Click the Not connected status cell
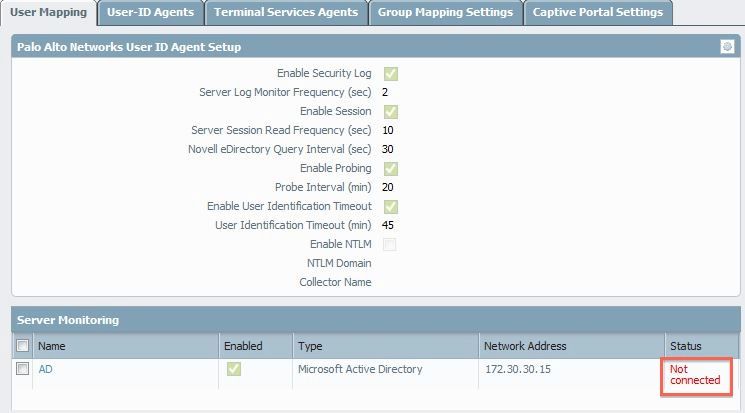Image resolution: width=745 pixels, height=413 pixels. [x=695, y=374]
